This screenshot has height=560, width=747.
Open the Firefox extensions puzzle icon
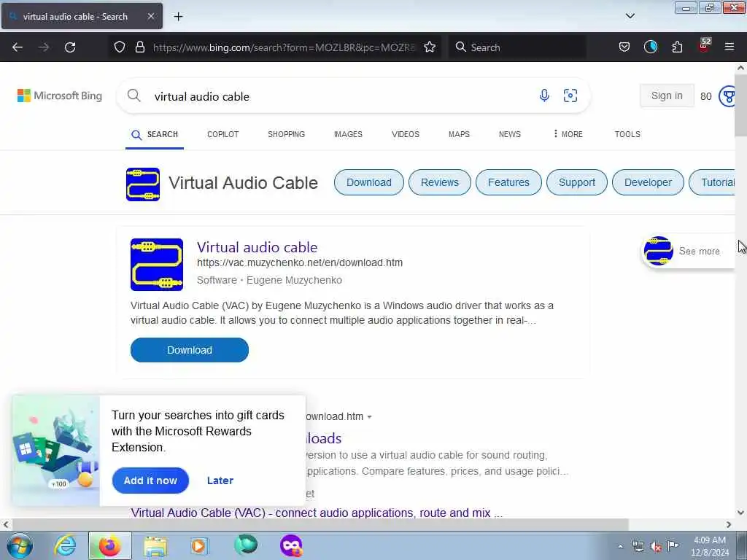[677, 47]
